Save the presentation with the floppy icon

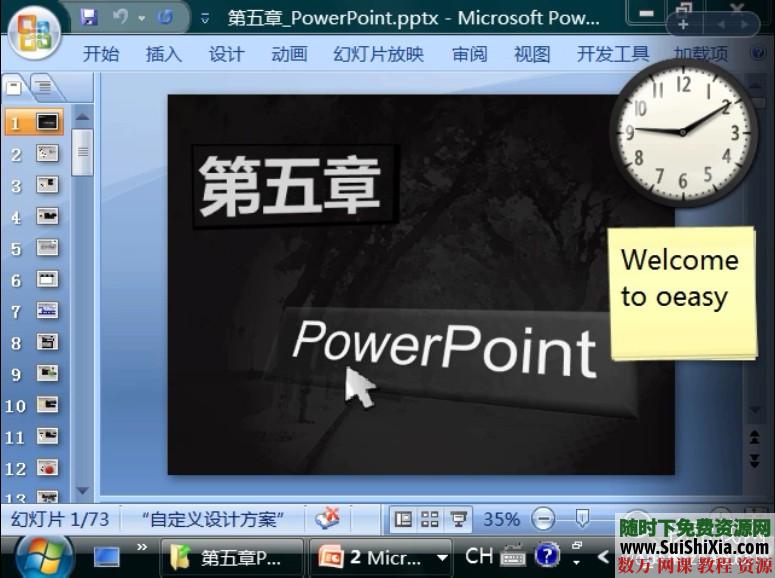[x=89, y=18]
